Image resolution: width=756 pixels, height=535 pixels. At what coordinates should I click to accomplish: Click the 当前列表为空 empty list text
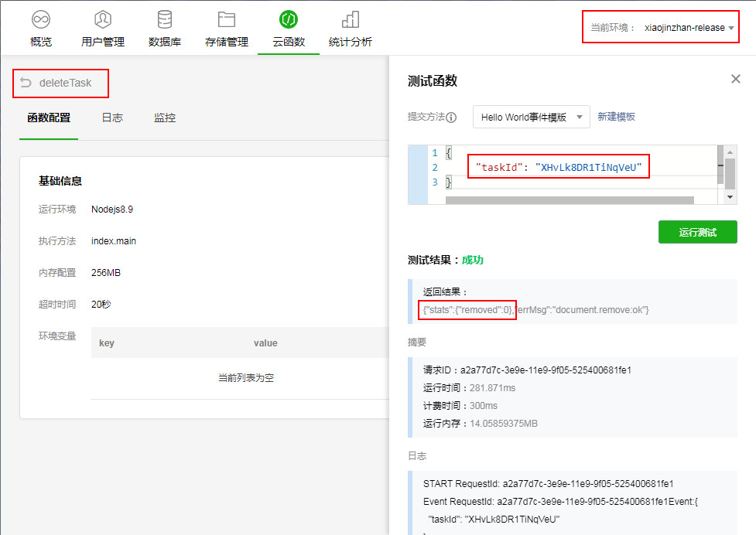tap(246, 378)
